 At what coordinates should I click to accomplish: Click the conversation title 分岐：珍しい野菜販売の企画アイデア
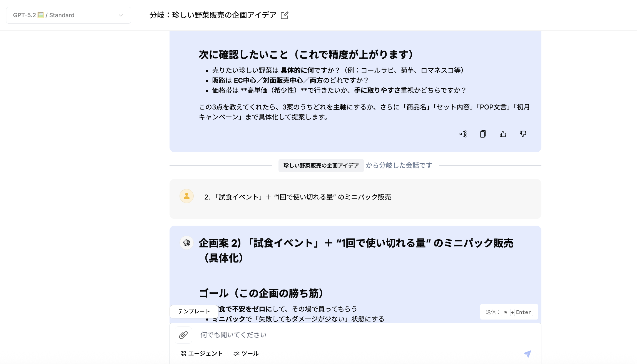[x=213, y=15]
